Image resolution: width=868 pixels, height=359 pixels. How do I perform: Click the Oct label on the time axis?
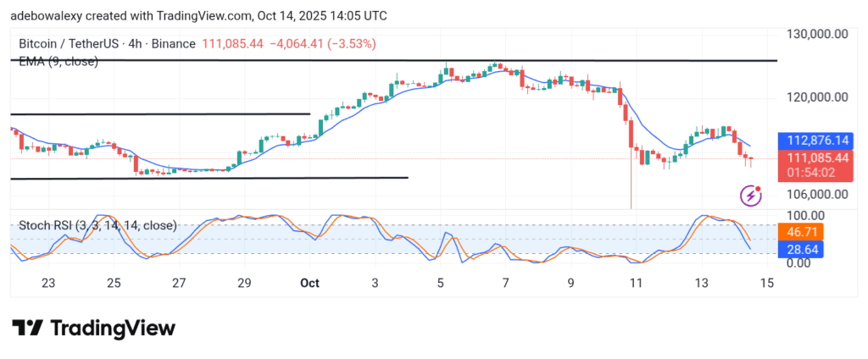tap(309, 283)
